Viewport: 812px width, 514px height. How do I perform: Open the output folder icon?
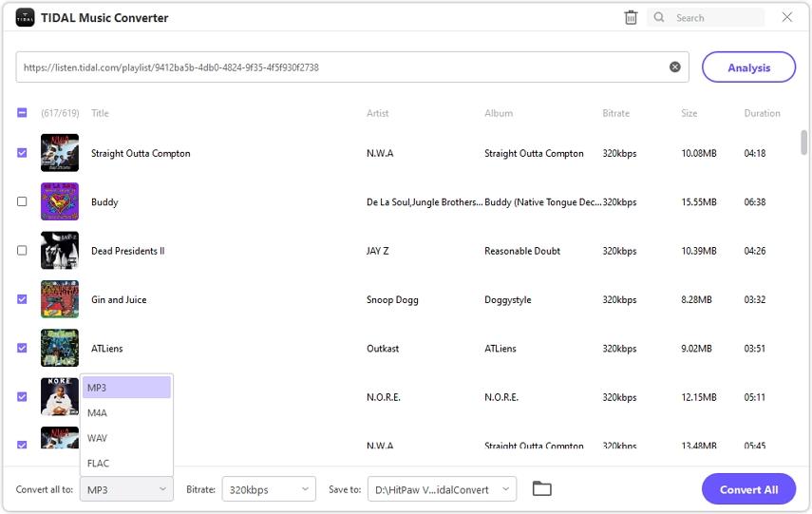[541, 488]
